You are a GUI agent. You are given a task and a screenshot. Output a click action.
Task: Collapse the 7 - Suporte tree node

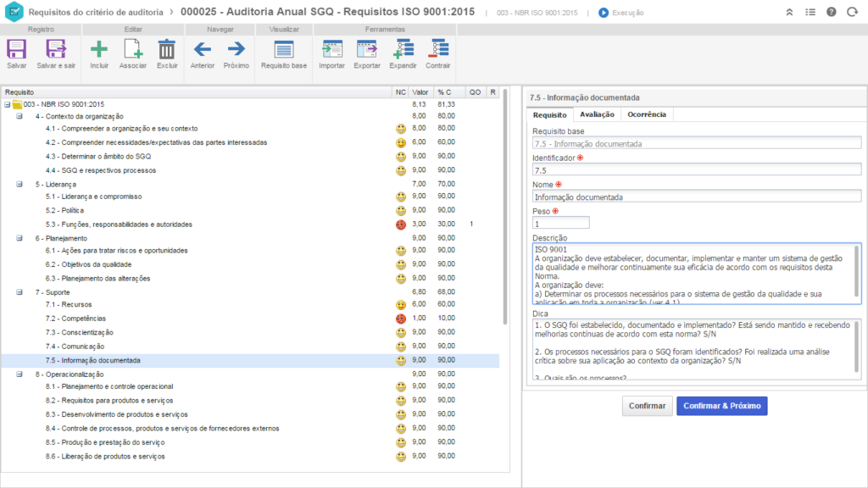click(x=19, y=291)
